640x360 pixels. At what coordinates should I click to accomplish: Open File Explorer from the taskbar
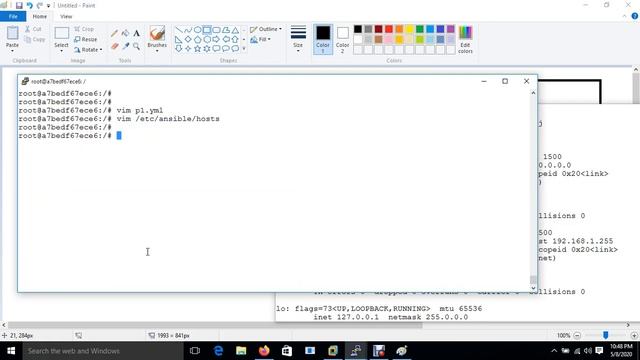pos(241,351)
